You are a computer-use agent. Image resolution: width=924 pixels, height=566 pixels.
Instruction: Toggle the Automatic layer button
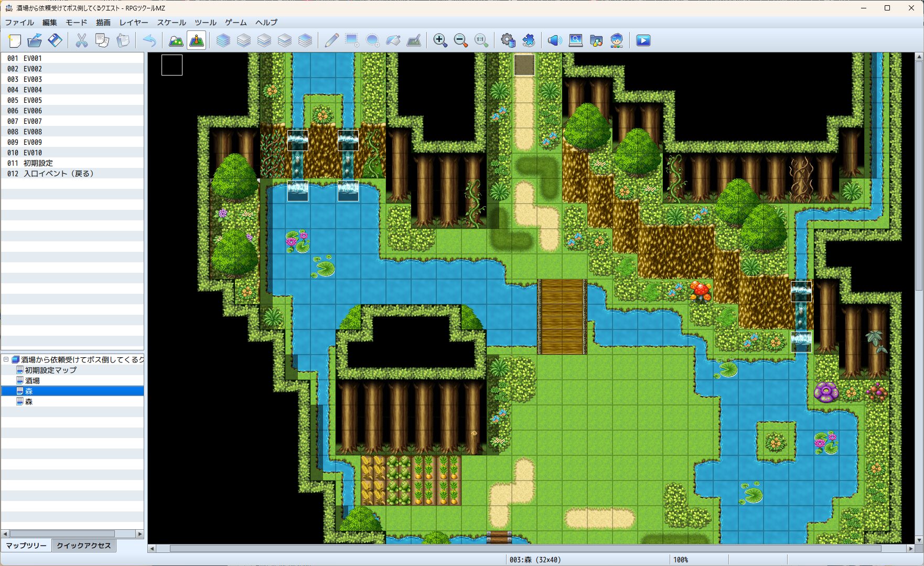click(223, 40)
